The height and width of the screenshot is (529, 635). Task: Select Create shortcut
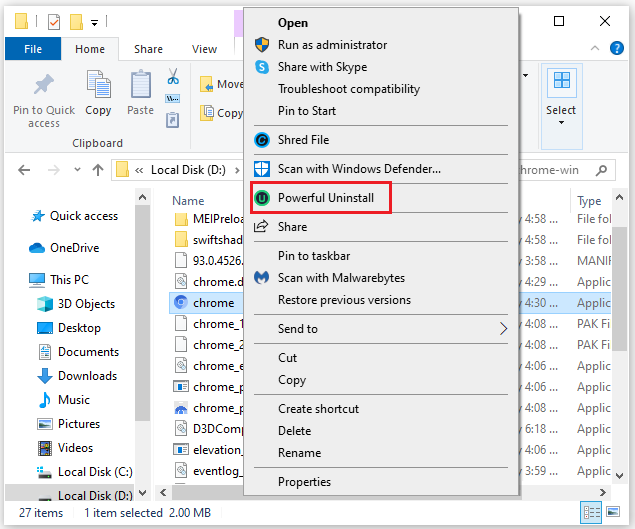318,409
